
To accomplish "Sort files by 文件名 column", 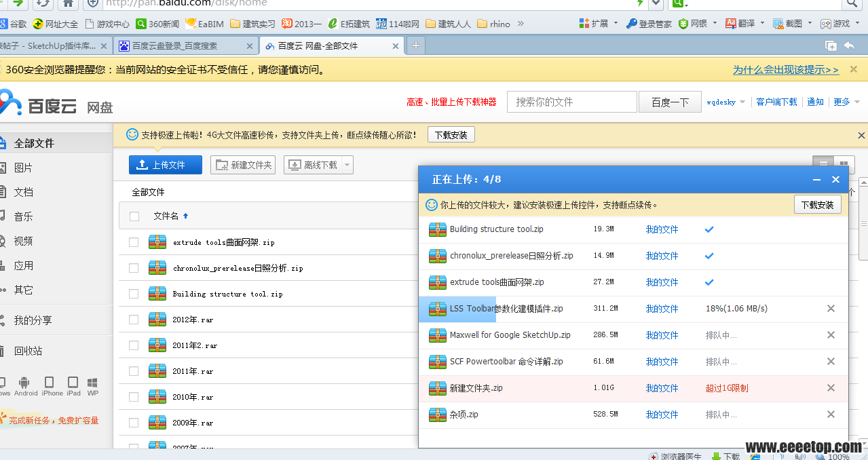I will [x=170, y=216].
